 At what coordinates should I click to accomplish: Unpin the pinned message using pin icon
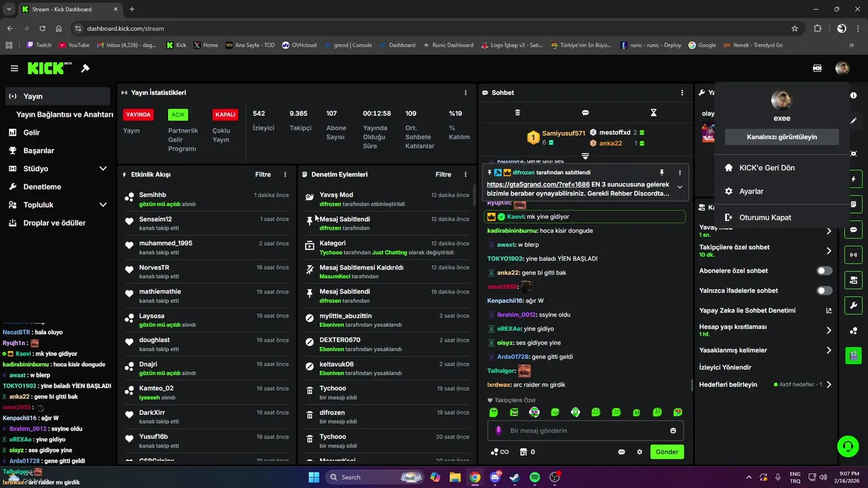[x=661, y=173]
